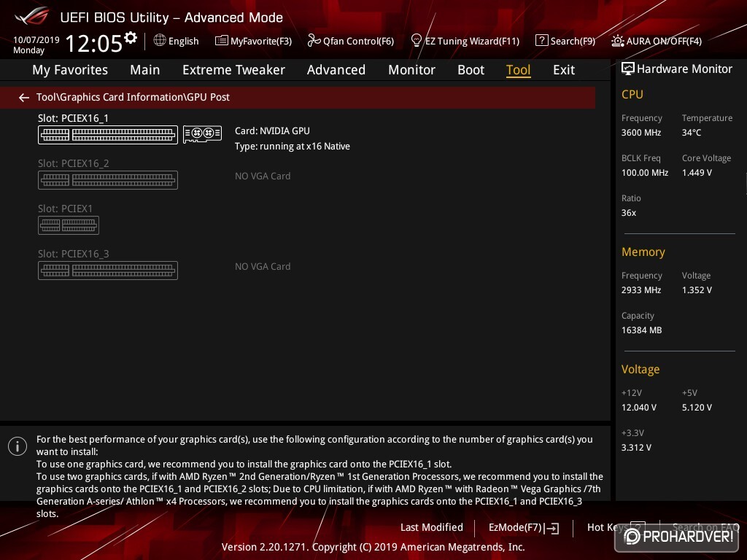Screen dimensions: 747x560
Task: Click the Version 2.20.1271 copyright text
Action: (373, 547)
